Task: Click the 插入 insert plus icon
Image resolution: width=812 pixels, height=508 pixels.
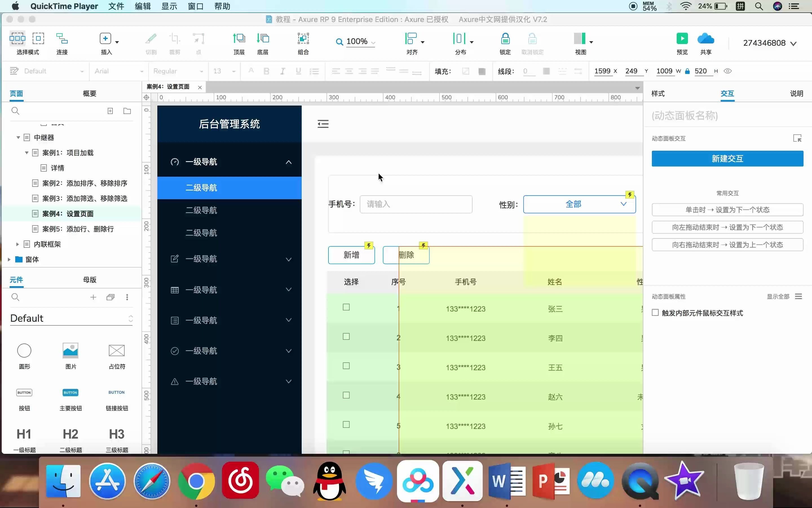Action: (105, 38)
